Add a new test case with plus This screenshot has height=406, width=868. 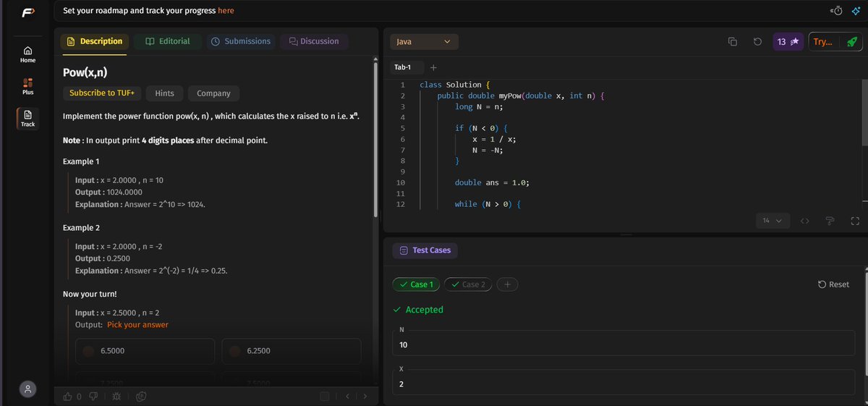pyautogui.click(x=507, y=284)
